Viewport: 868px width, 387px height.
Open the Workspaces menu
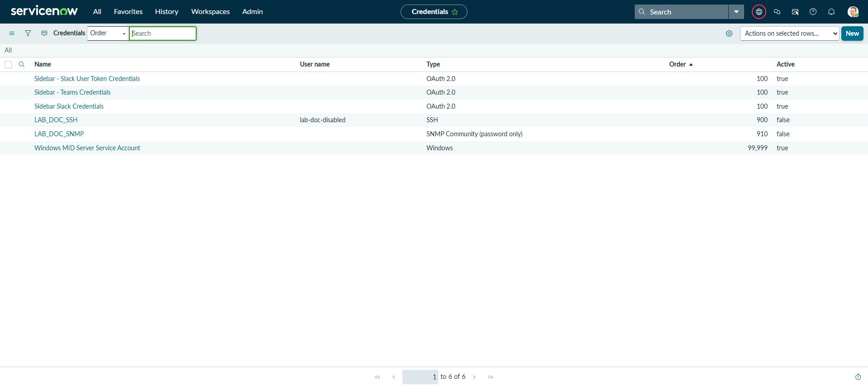[211, 12]
